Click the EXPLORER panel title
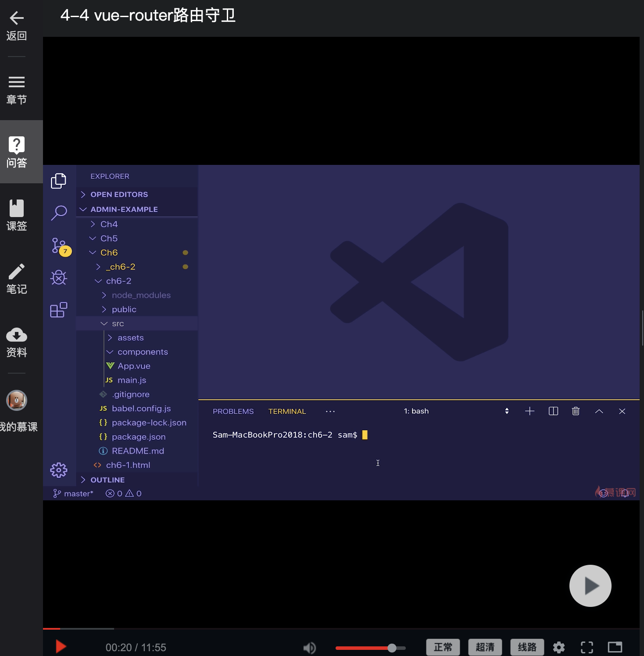 point(110,176)
